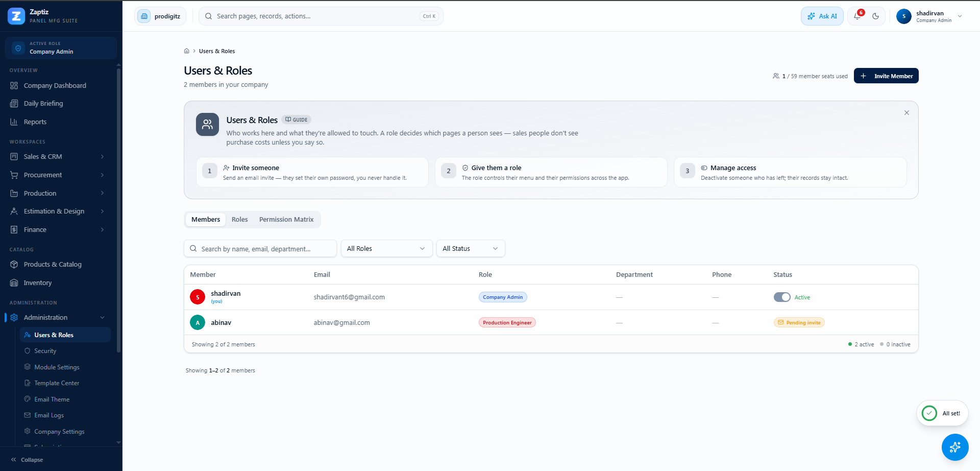
Task: Open Module Settings
Action: pyautogui.click(x=65, y=367)
